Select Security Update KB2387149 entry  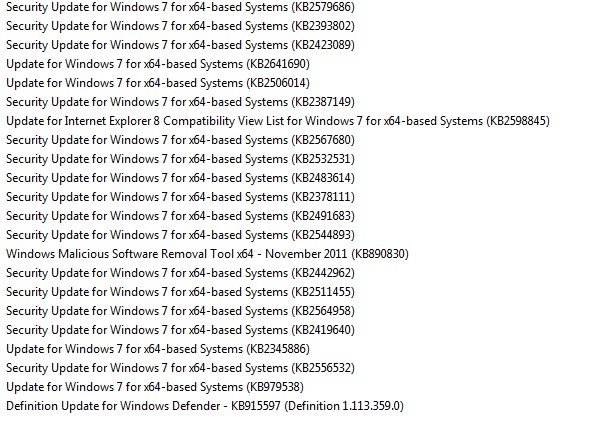tap(180, 102)
